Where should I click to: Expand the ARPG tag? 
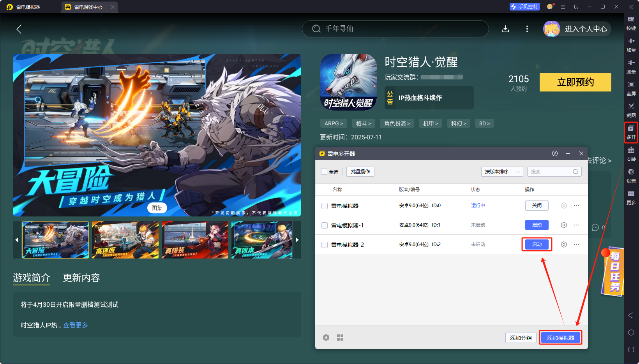click(x=334, y=123)
